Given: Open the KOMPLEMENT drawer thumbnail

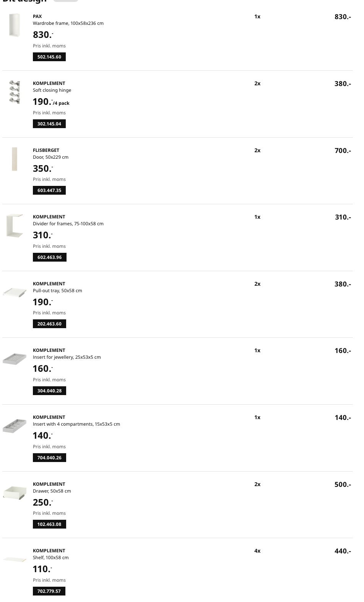Looking at the screenshot, I should point(15,492).
